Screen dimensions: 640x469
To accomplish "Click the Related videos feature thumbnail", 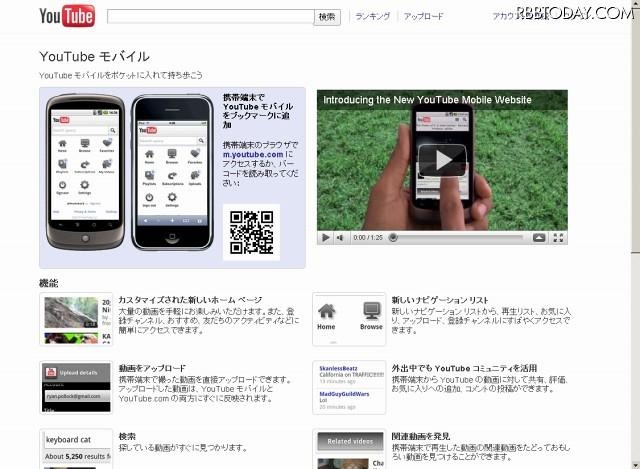I will point(348,449).
